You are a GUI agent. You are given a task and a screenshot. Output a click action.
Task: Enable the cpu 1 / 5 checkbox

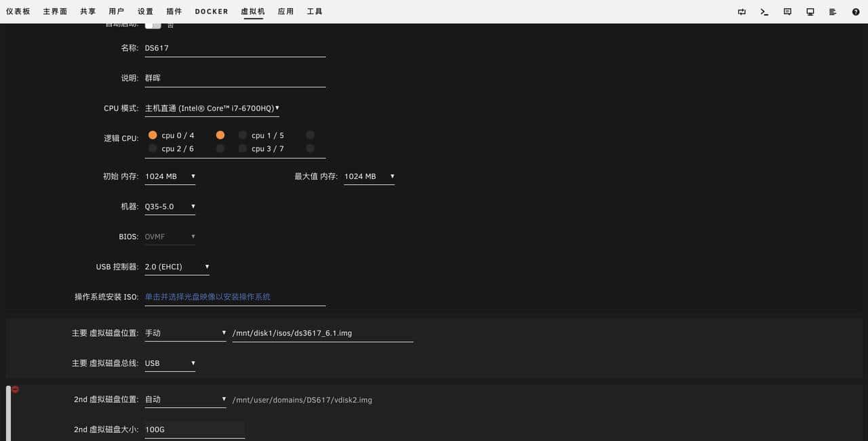pyautogui.click(x=242, y=135)
